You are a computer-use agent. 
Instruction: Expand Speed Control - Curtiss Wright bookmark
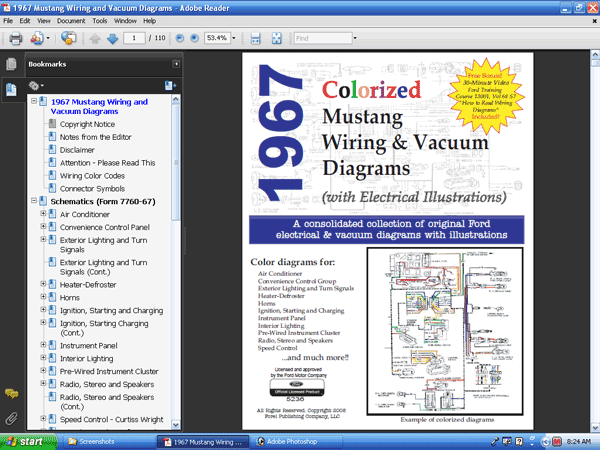tap(43, 418)
